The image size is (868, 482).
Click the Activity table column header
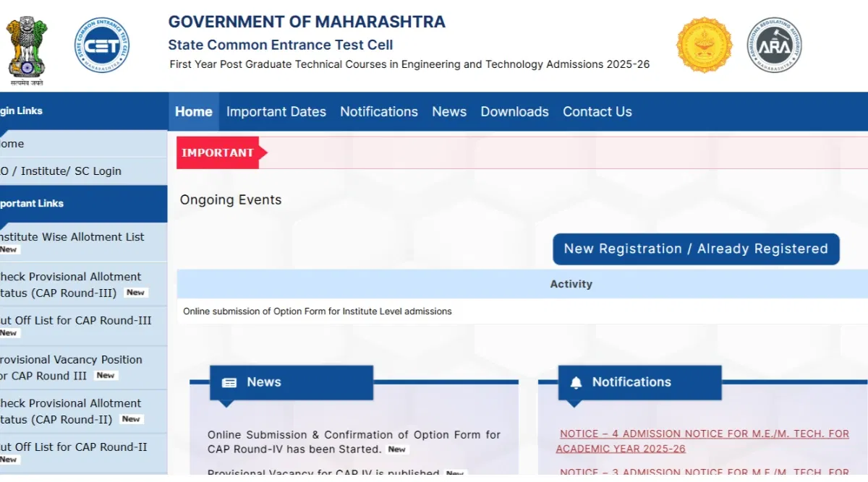pyautogui.click(x=571, y=285)
